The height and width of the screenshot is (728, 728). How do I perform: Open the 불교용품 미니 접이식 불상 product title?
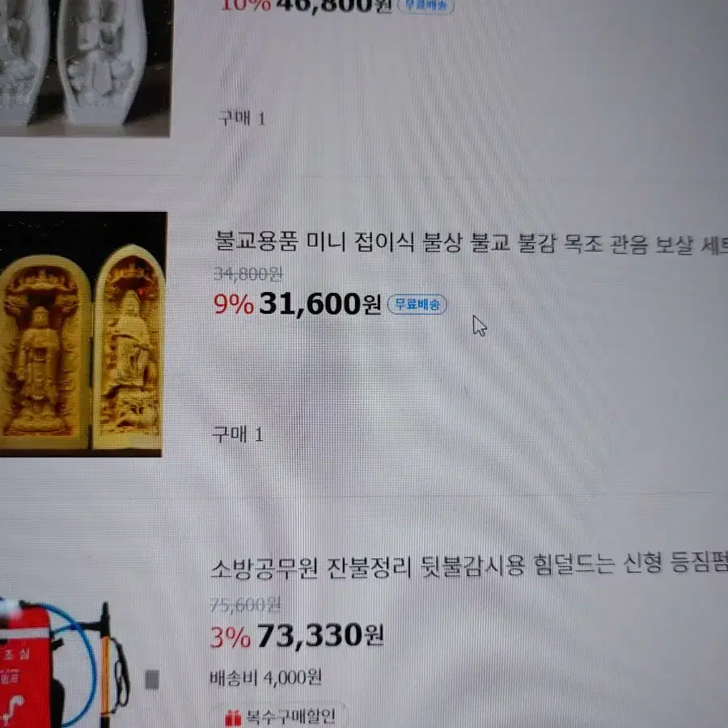tap(472, 243)
